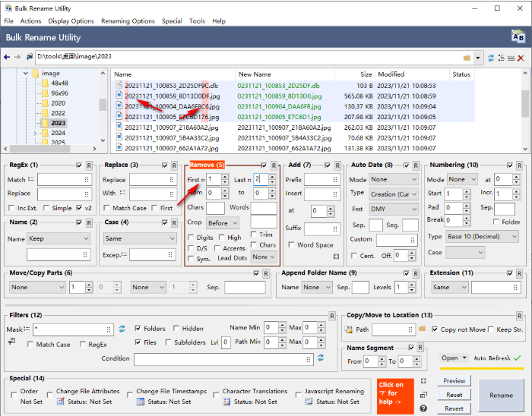Click the folder icon beside Copy/Move Path
This screenshot has height=416, width=532.
click(422, 329)
